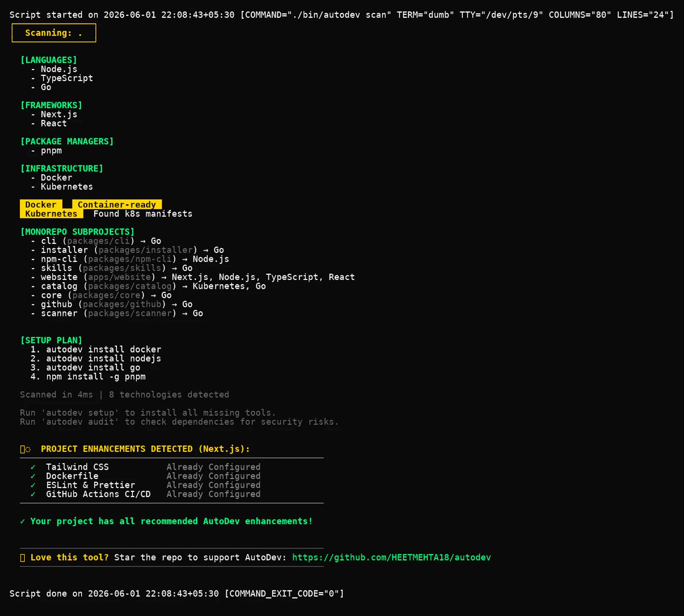Screen dimensions: 684x616
Task: Click the 'packages/installer' subproject path
Action: pyautogui.click(x=146, y=250)
